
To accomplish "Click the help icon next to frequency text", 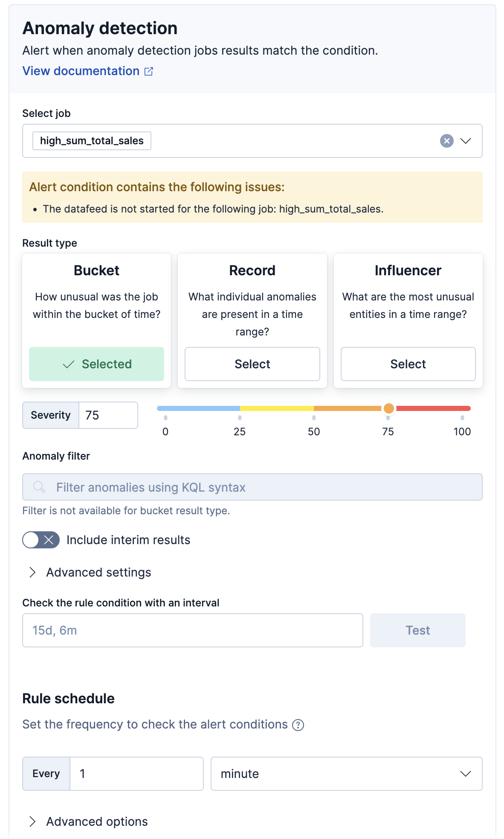I will 298,724.
